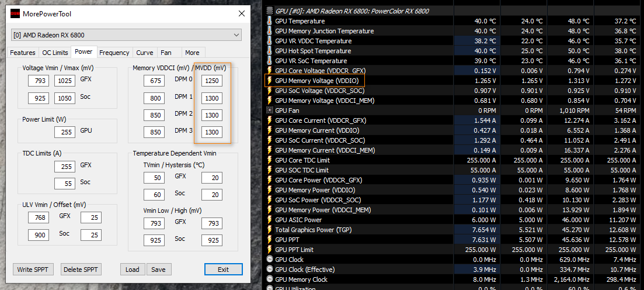
Task: Click lightning icon beside GPU Memory Voltage (VDDIO)
Action: 269,81
